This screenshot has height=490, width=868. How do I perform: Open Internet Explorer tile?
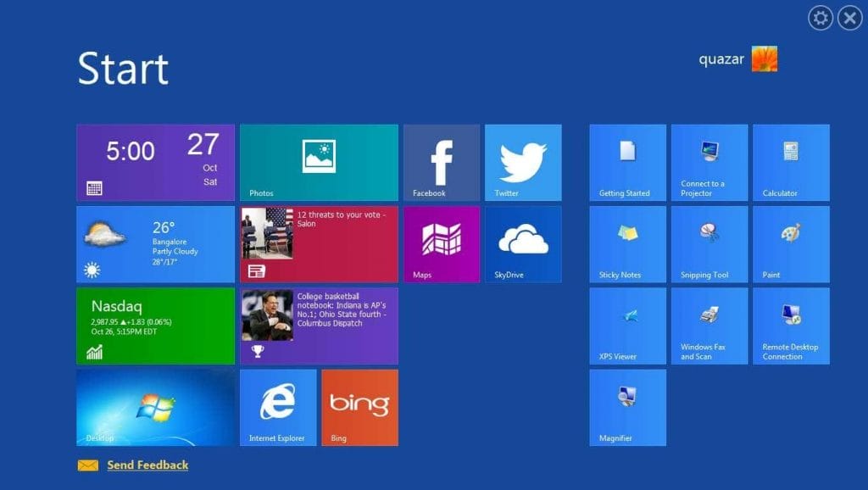click(278, 407)
